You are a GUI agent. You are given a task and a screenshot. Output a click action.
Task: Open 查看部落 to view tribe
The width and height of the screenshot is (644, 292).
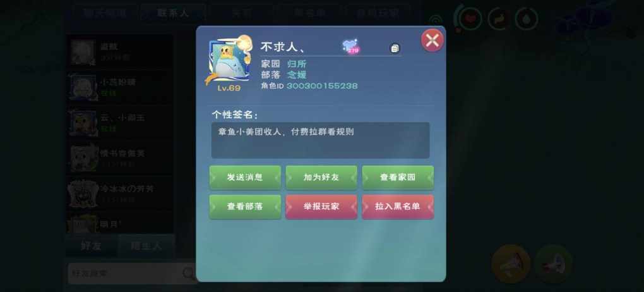[x=245, y=207]
